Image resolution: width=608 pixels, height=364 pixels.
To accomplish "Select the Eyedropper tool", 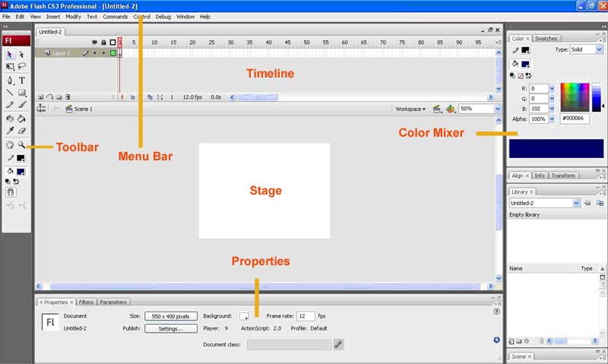I will (x=10, y=131).
